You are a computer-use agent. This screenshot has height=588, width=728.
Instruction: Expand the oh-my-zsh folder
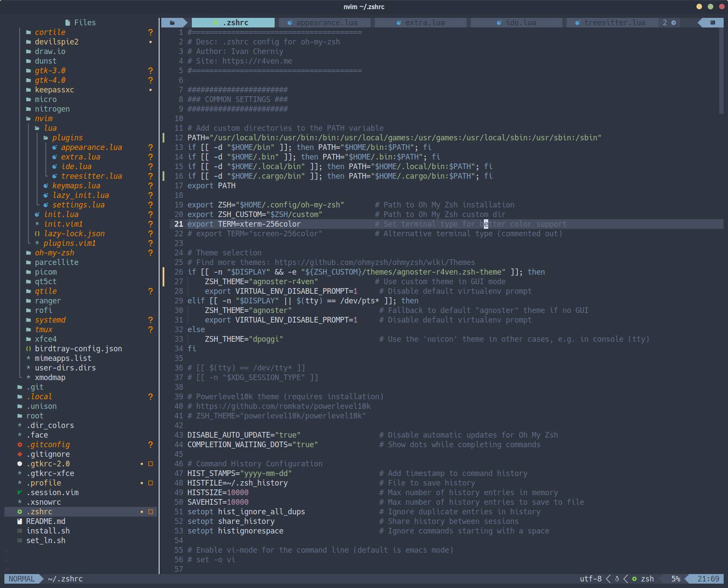pos(54,253)
